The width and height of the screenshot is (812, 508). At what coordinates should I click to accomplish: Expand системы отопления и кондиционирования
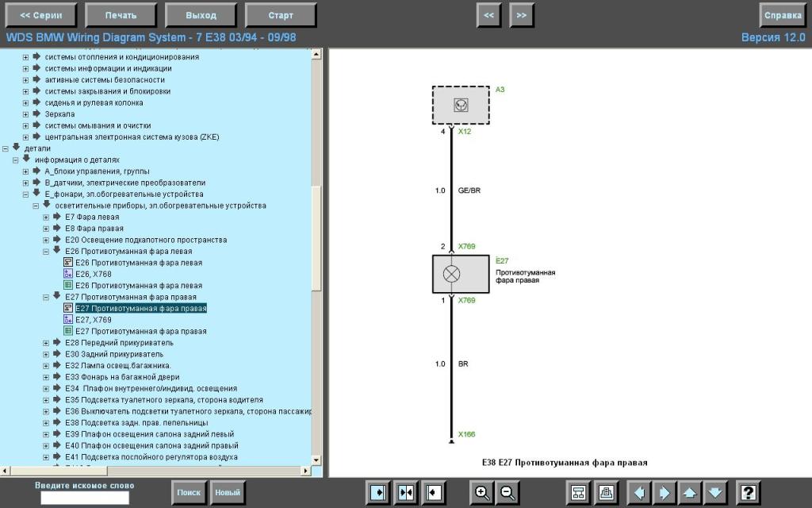[25, 57]
